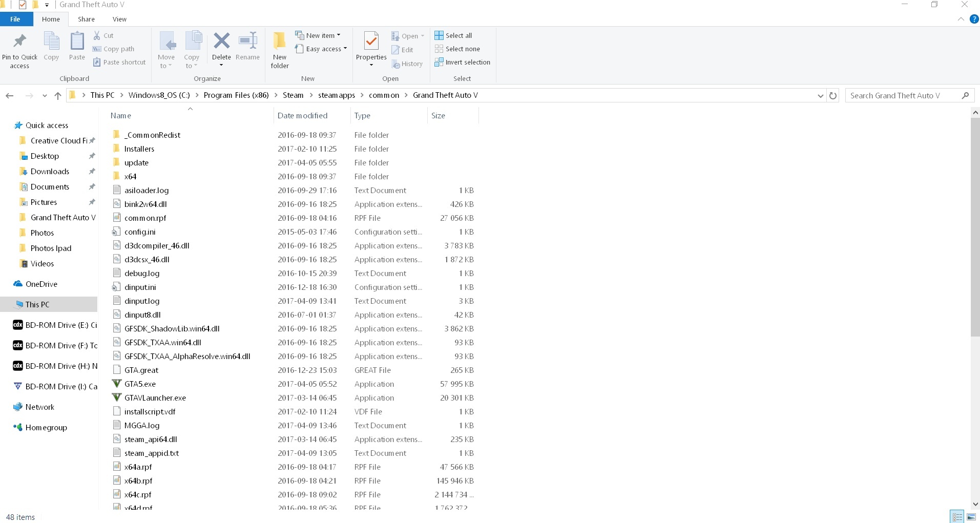
Task: Click the quick access toolbar Properties checkmark icon
Action: pos(23,5)
